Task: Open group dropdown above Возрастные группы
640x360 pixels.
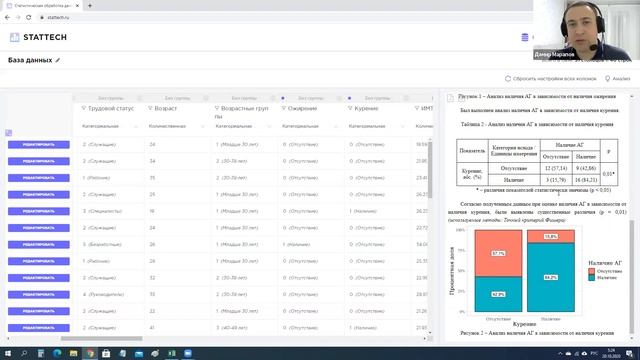Action: tap(244, 98)
